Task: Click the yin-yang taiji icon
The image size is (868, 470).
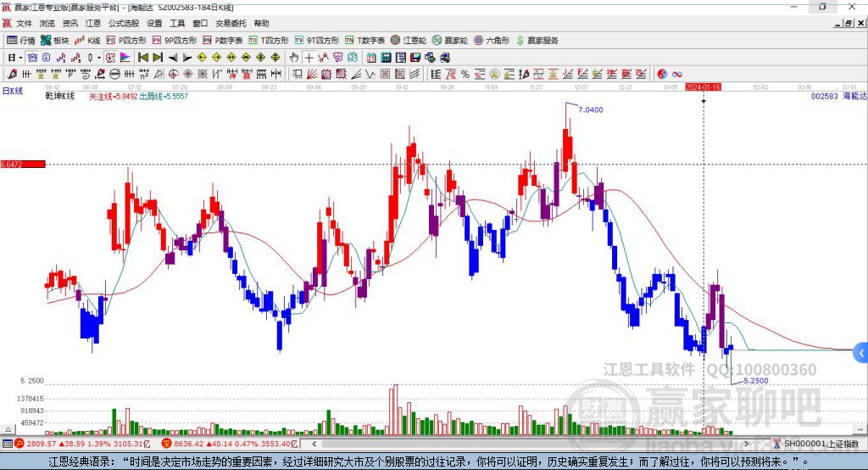Action: (x=662, y=75)
